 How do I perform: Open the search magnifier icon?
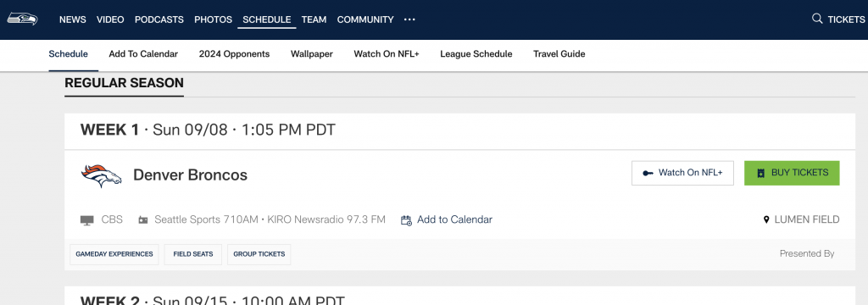[x=816, y=19]
